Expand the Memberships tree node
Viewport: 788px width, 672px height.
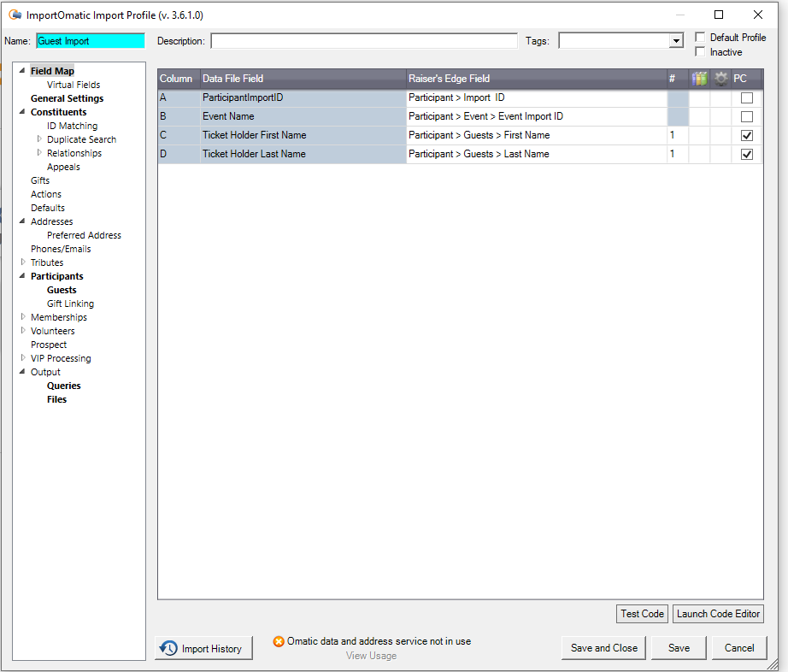(x=21, y=316)
